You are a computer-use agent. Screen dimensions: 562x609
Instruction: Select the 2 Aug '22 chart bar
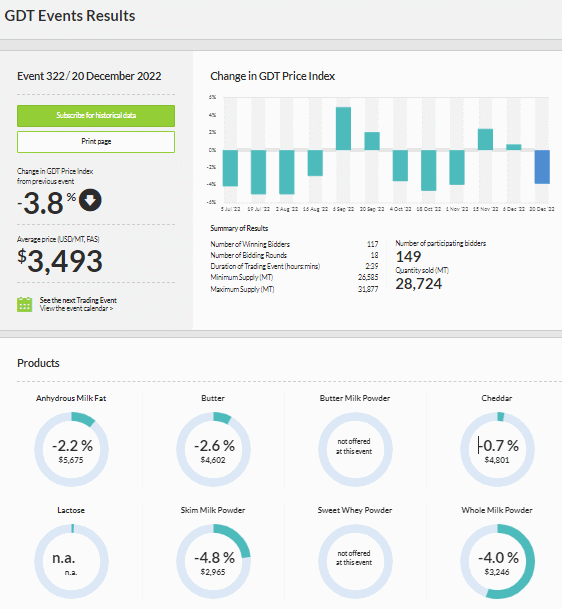point(287,172)
